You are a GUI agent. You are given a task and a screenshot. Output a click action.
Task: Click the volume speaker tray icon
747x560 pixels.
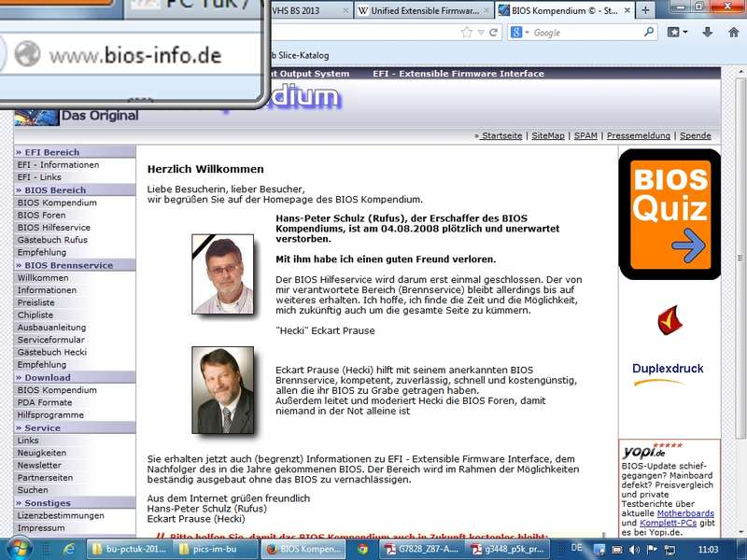point(635,550)
